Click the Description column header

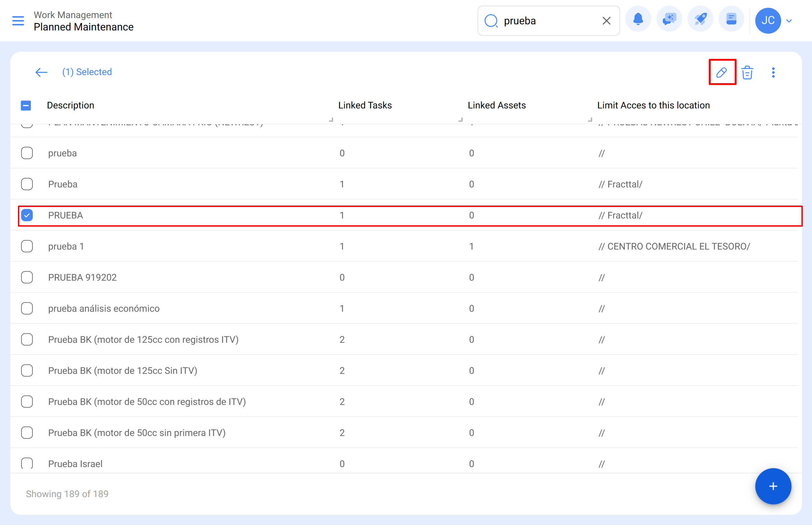[70, 105]
